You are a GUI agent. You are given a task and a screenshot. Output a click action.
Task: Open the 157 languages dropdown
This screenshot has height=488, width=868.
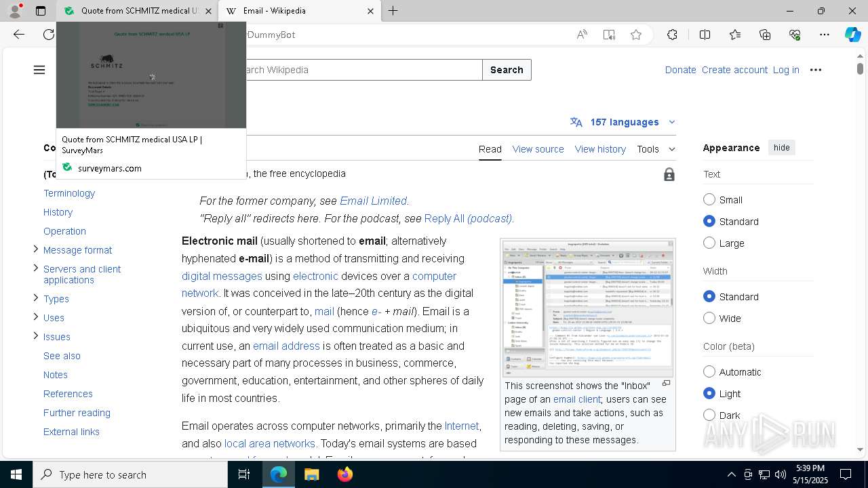pyautogui.click(x=623, y=122)
